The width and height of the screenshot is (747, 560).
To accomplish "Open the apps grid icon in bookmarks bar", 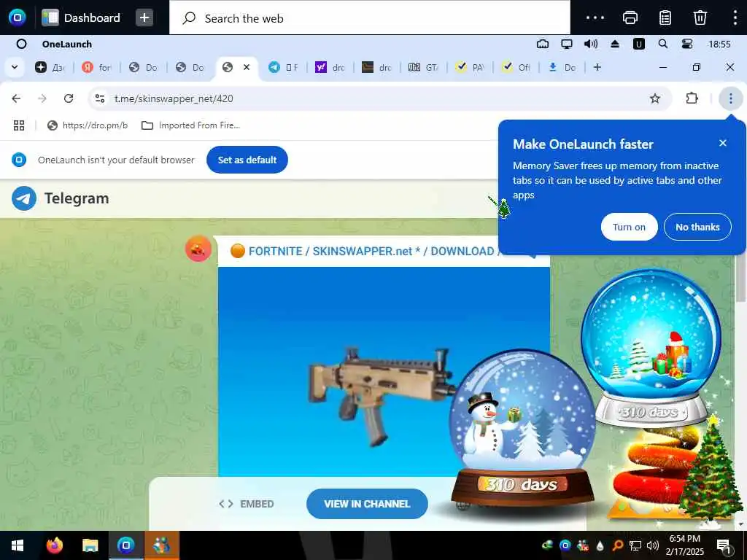I will [19, 125].
